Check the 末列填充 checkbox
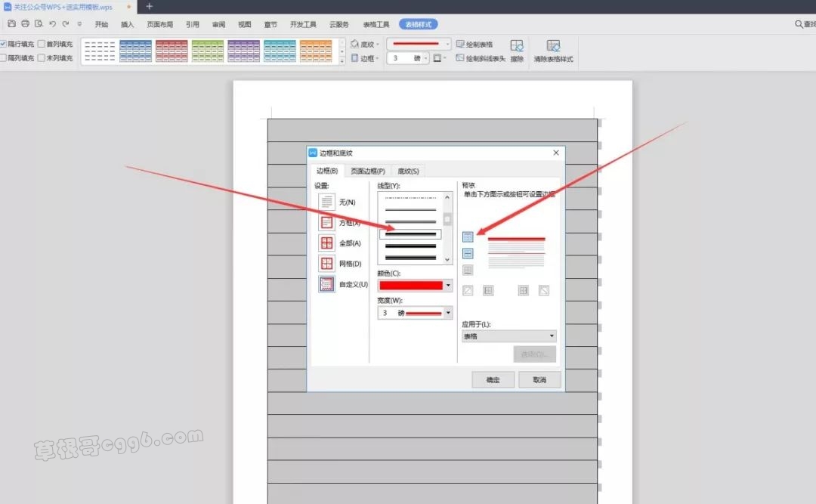This screenshot has width=816, height=504. click(x=42, y=58)
